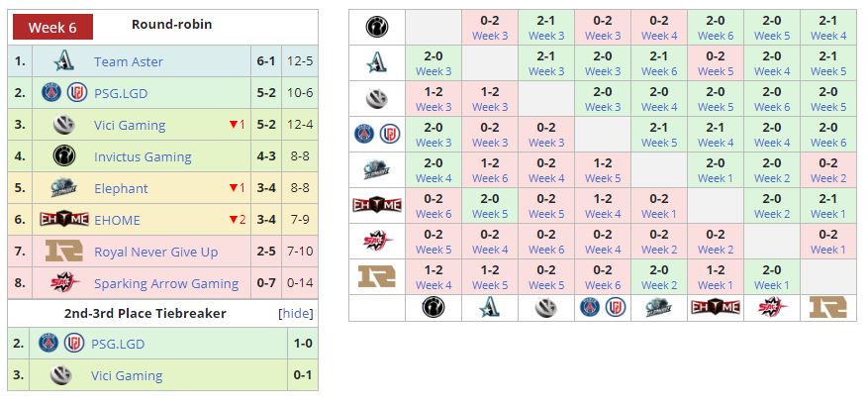
Task: Click the Team Aster logo in standings
Action: [x=64, y=61]
